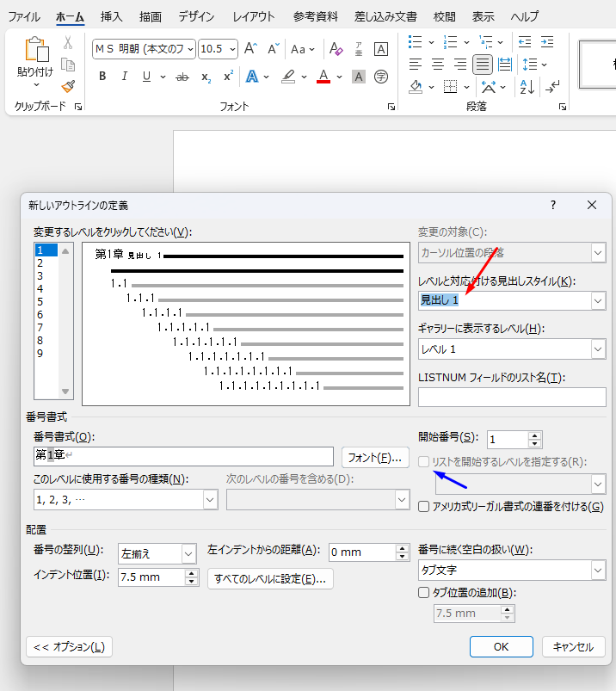
Task: Expand the ギャラリーに表示するレベル dropdown
Action: click(598, 349)
